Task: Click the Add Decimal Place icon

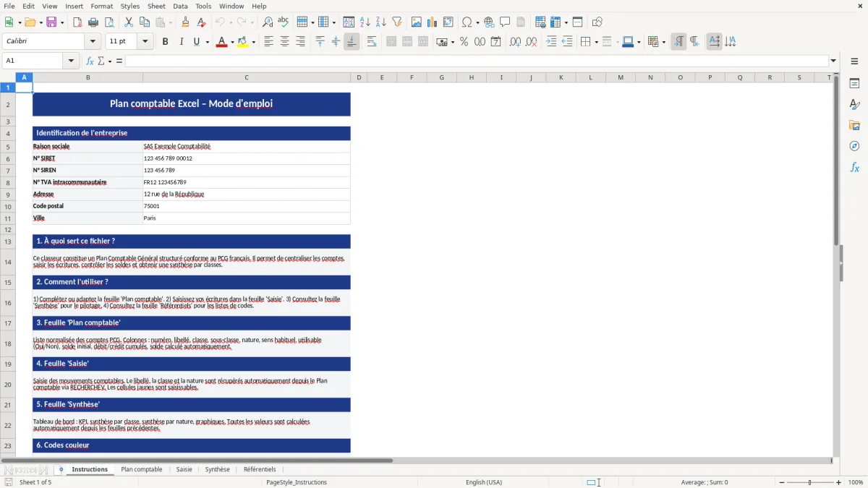Action: point(515,42)
